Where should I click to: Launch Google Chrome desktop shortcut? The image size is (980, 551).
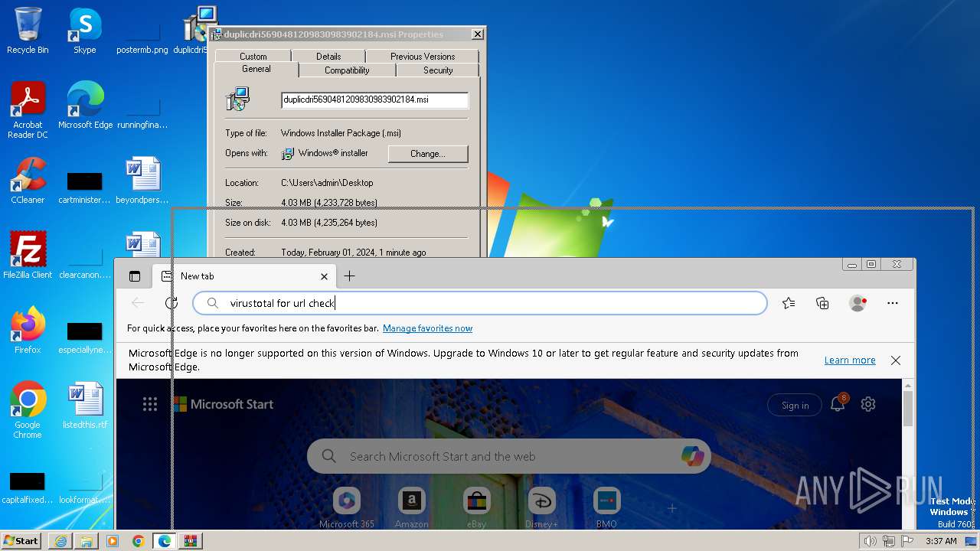pos(28,410)
